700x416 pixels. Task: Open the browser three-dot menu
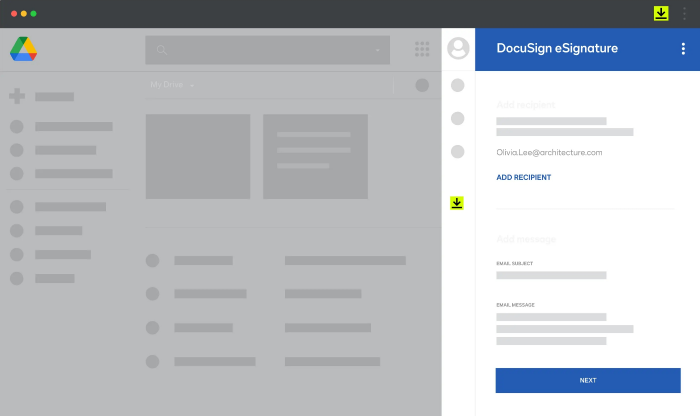[684, 14]
